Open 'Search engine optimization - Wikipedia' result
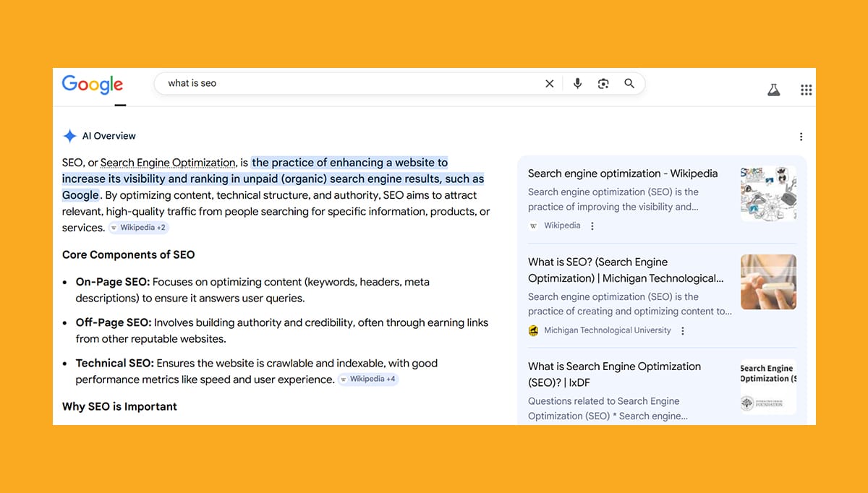 coord(623,173)
